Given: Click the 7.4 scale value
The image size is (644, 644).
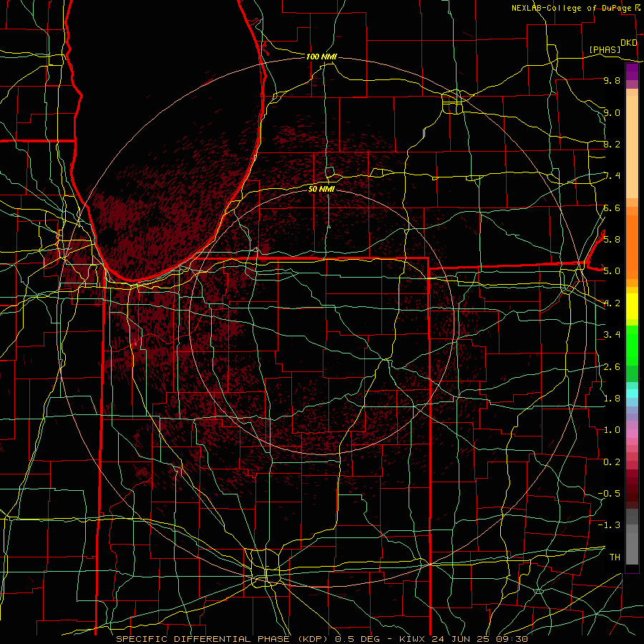Looking at the screenshot, I should [x=612, y=176].
